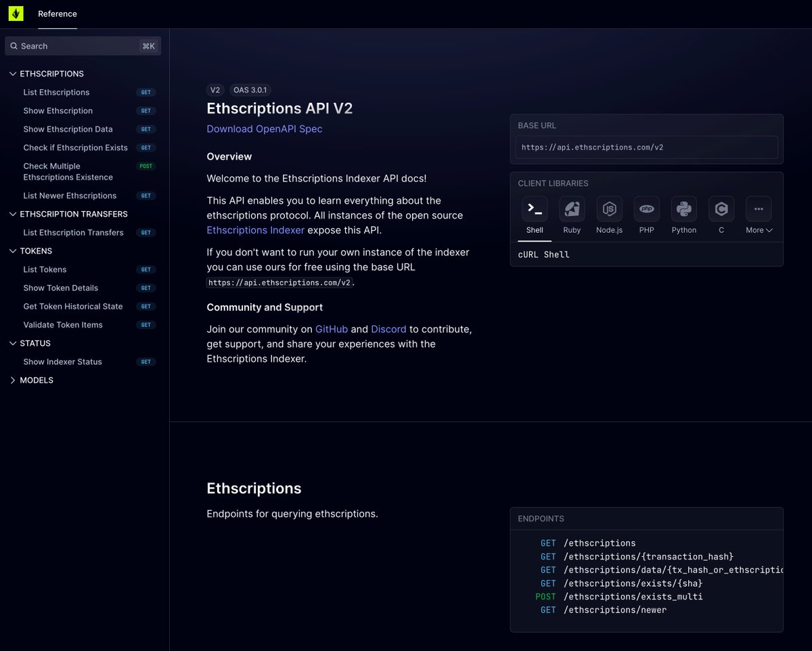Click the OAS 3.0.1 badge
The height and width of the screenshot is (651, 812).
pos(251,90)
